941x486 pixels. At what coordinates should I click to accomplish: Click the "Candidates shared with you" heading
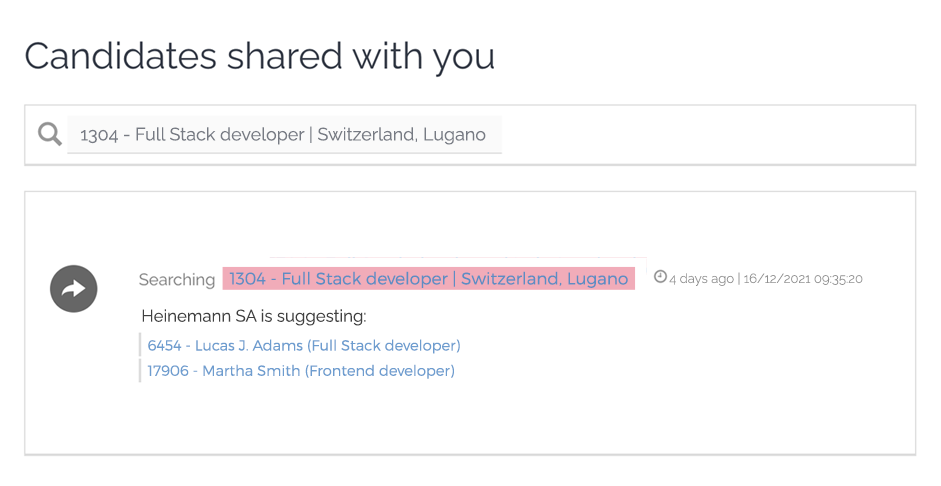[259, 56]
